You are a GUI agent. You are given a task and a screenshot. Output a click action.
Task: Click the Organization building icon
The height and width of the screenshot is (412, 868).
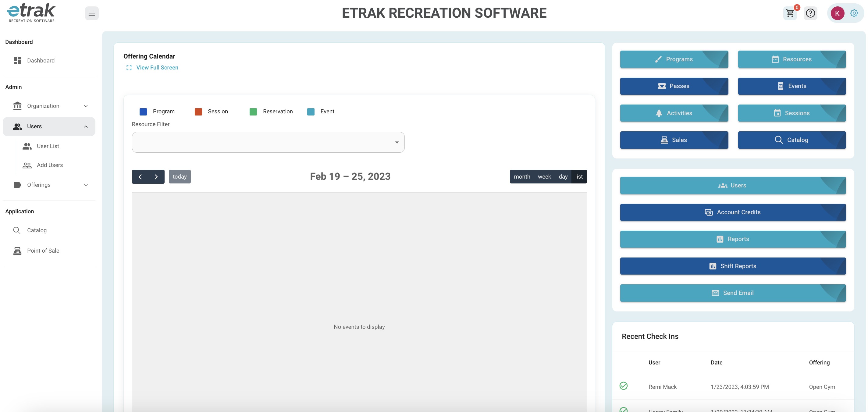[17, 106]
